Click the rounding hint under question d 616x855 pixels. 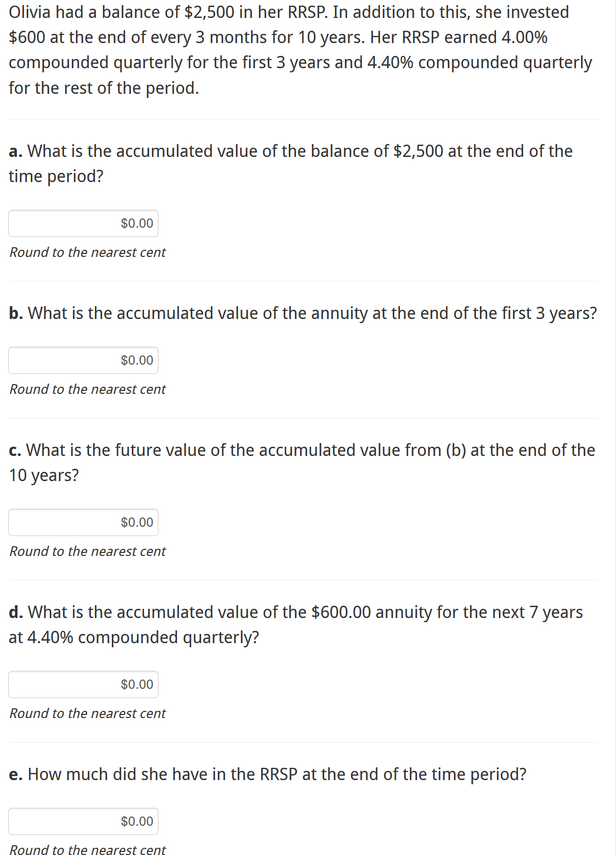88,713
